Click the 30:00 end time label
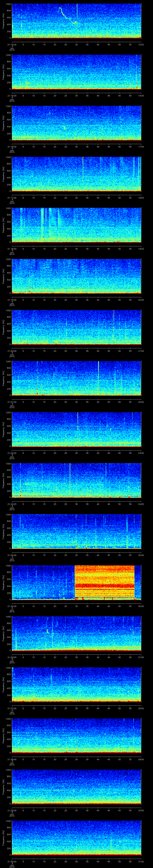Image resolution: width=153 pixels, height=868 pixels. [x=141, y=810]
